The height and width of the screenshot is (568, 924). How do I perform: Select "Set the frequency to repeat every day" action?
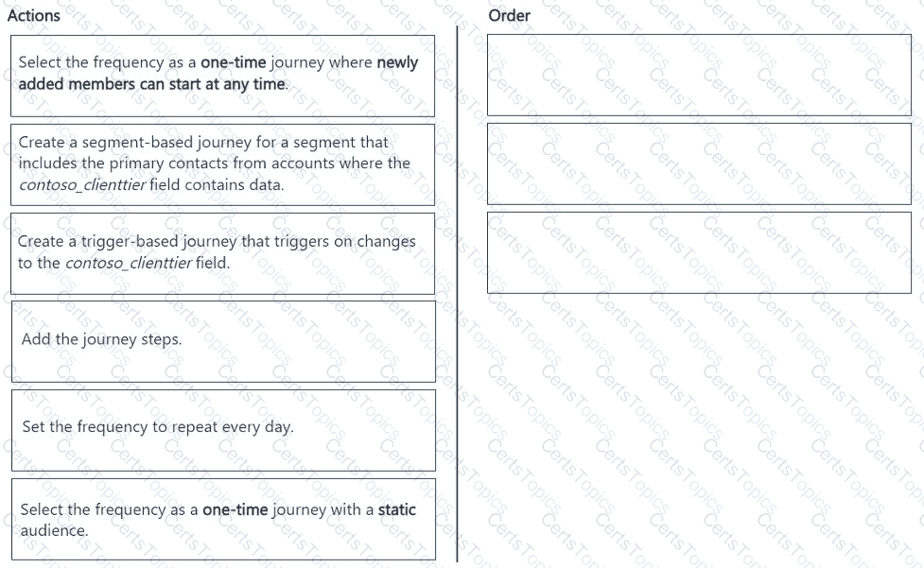coord(222,428)
